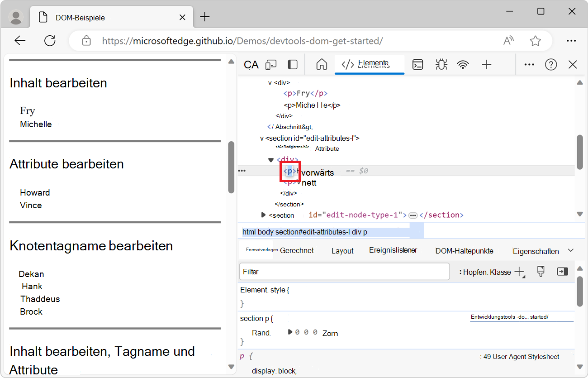Open the DOM-Haltepunkte tab
Viewport: 588px width, 378px height.
point(465,251)
